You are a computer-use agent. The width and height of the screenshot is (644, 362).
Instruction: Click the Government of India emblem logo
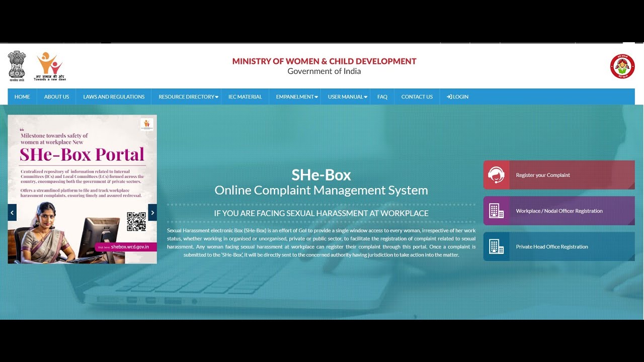[17, 66]
